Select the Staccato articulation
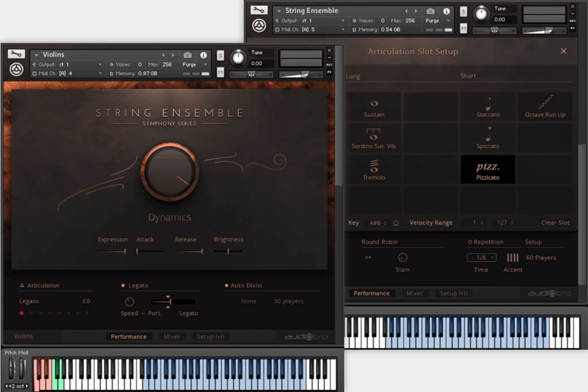 pyautogui.click(x=488, y=107)
